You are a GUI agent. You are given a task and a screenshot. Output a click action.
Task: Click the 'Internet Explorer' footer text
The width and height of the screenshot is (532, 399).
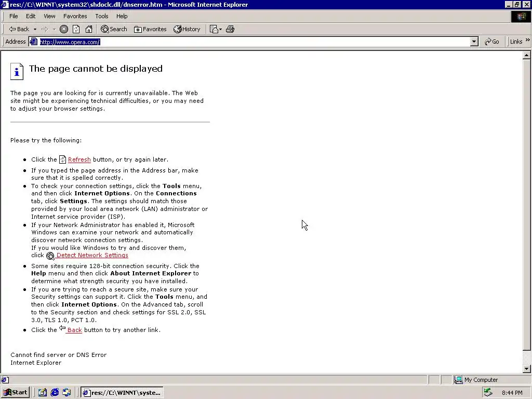point(36,363)
